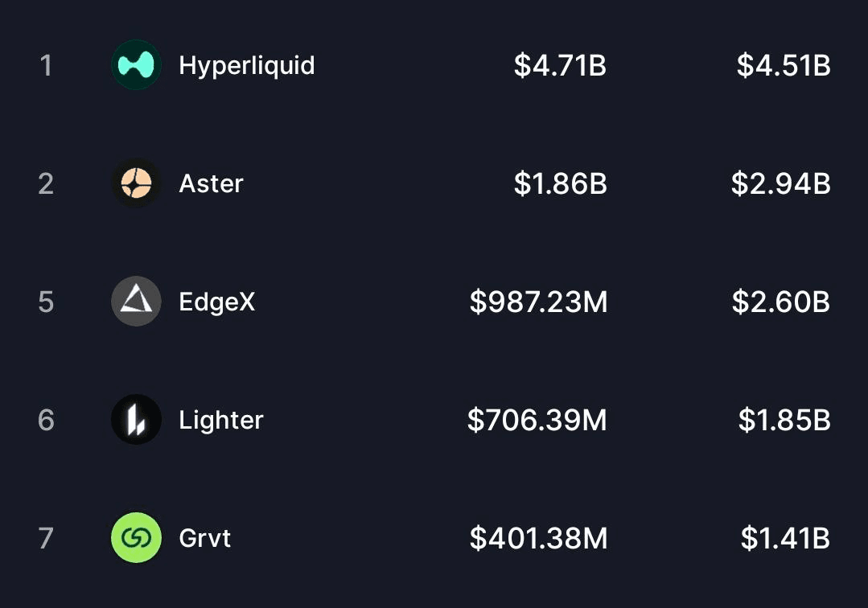This screenshot has height=608, width=868.
Task: Select EdgeX's $2.60B value
Action: click(780, 302)
